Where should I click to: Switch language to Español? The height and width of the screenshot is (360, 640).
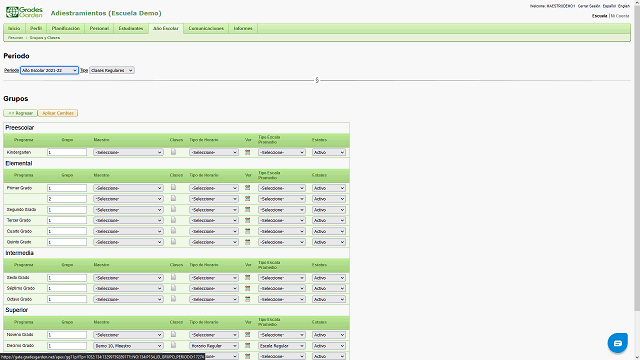(x=609, y=6)
